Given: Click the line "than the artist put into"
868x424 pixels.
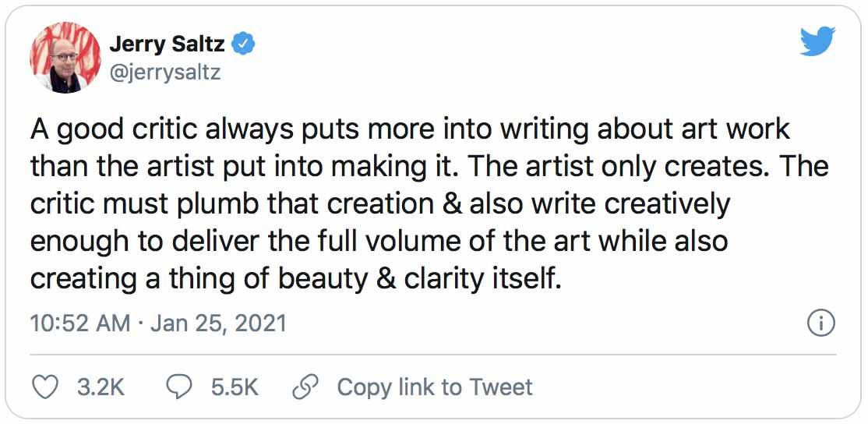Looking at the screenshot, I should tap(429, 166).
